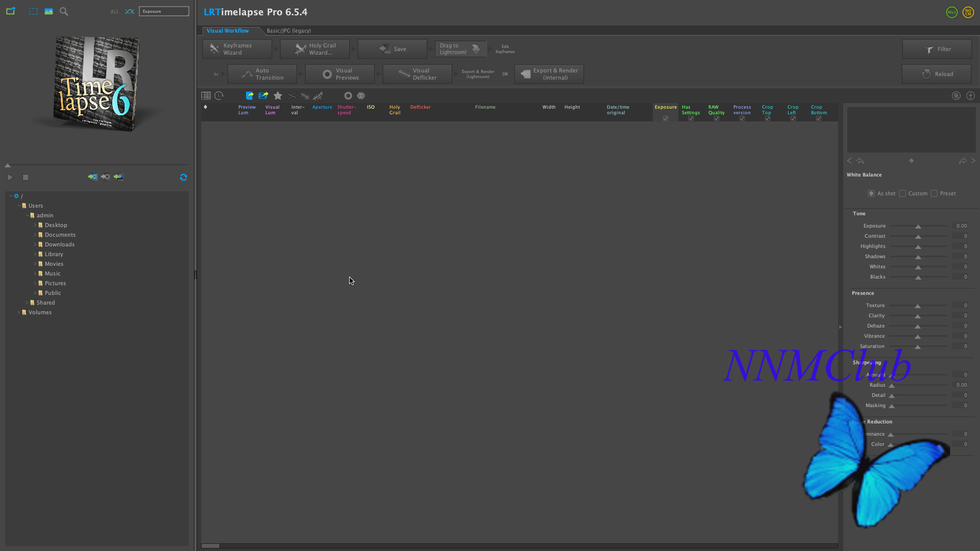Viewport: 980px width, 551px height.
Task: Click the Visual Deflicker button
Action: pos(418,74)
